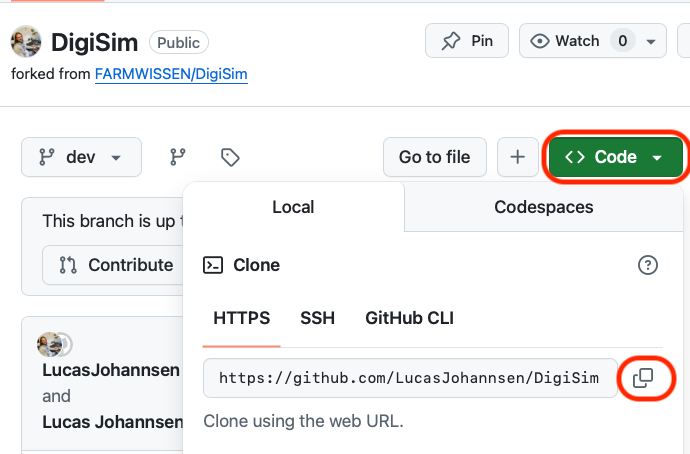
Task: Open the branches view icon
Action: tap(178, 157)
